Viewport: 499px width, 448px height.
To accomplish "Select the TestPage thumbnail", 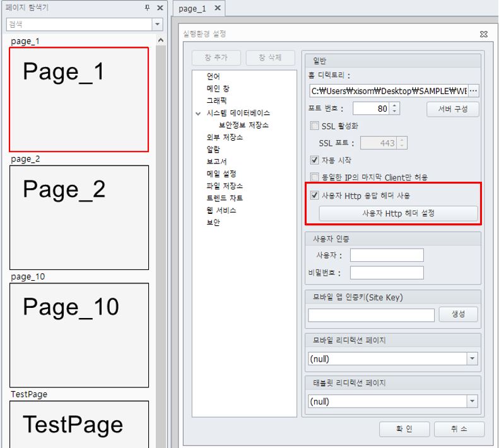I will pos(79,424).
